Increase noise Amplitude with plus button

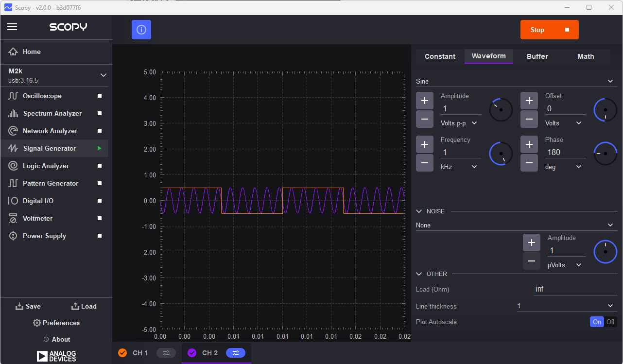(x=532, y=243)
